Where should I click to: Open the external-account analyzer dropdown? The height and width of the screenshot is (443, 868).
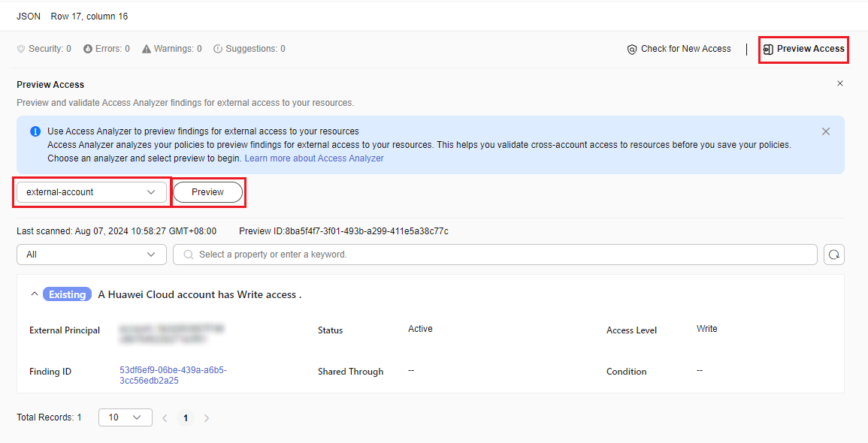click(92, 192)
